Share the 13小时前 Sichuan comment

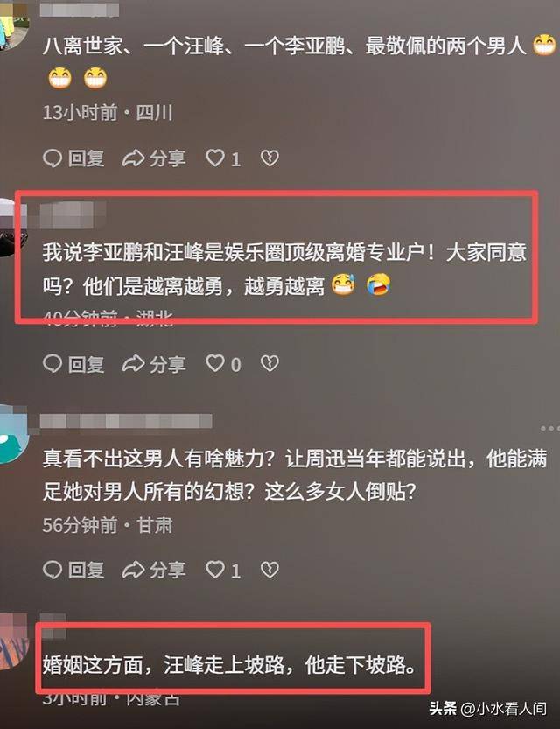click(154, 158)
